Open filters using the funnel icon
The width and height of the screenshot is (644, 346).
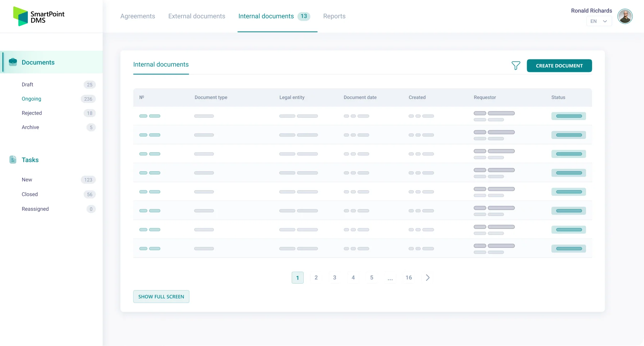[516, 66]
